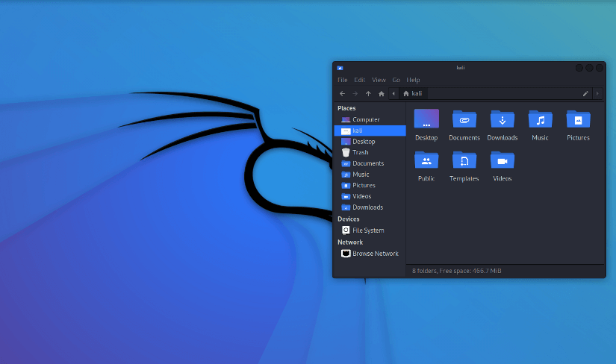Select Documents in the Places sidebar
The width and height of the screenshot is (616, 364).
[370, 163]
